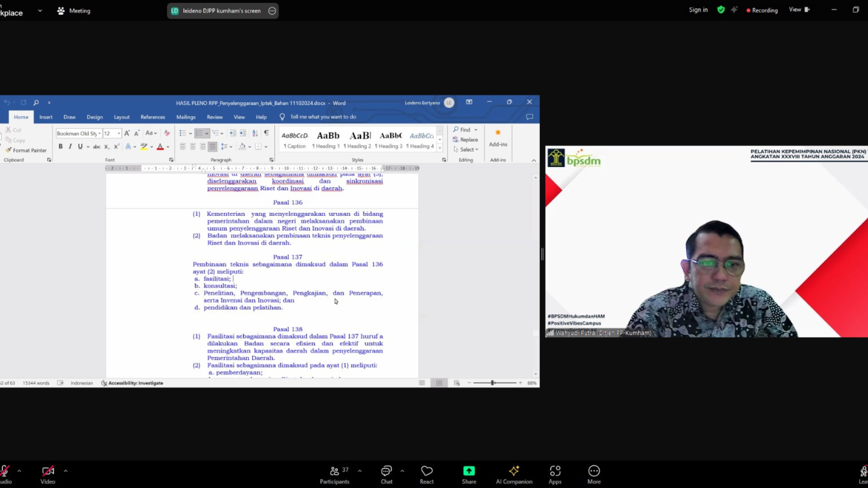This screenshot has height=488, width=868.
Task: Click the Replace button
Action: (x=465, y=140)
